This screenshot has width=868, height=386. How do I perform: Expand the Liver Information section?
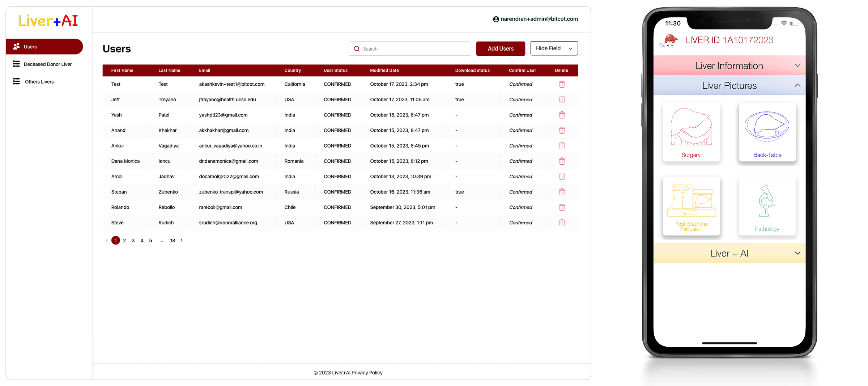[x=729, y=65]
